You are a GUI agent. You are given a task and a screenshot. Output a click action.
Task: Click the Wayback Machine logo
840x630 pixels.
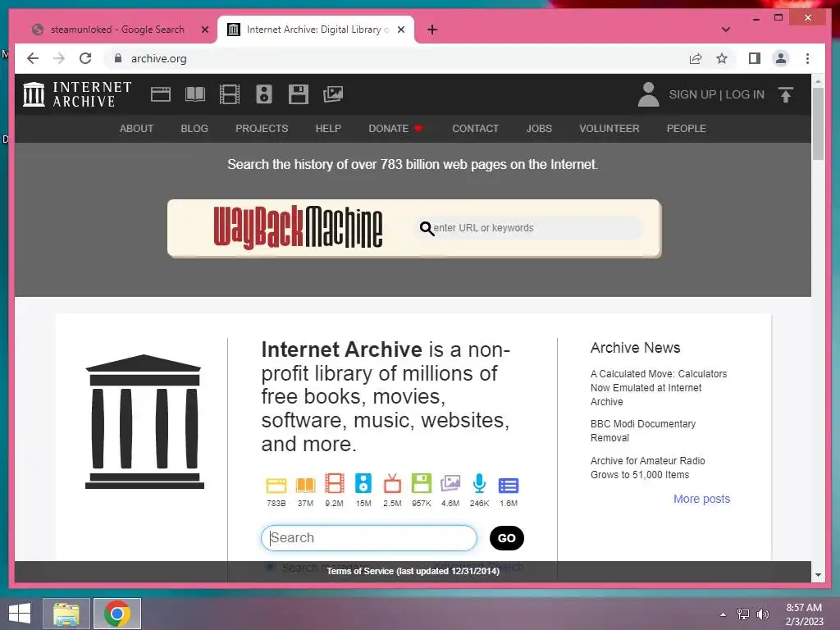298,227
